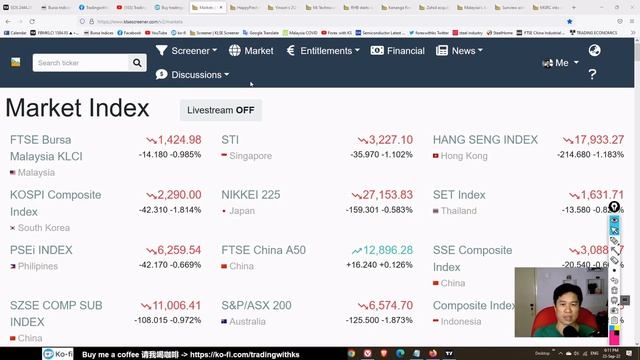
Task: Open Firefox from the Windows taskbar
Action: tap(433, 353)
